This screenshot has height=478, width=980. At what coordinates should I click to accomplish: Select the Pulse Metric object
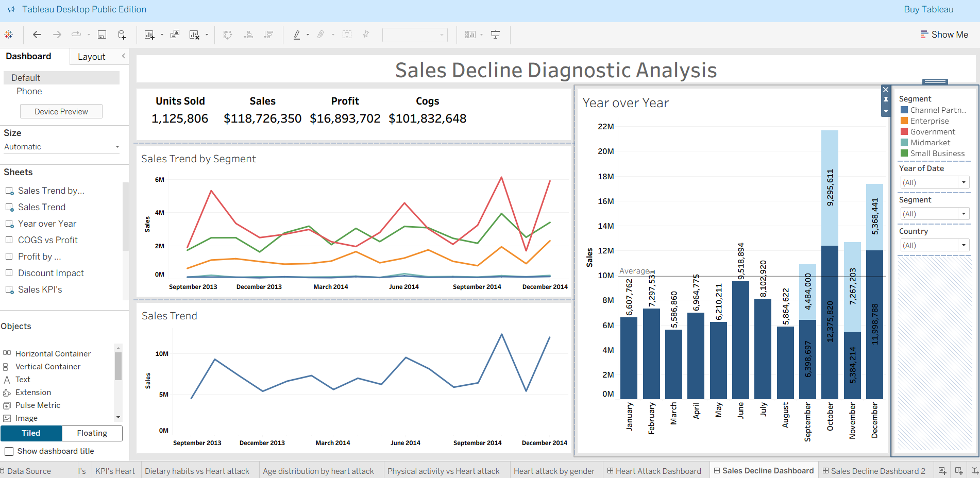point(38,405)
